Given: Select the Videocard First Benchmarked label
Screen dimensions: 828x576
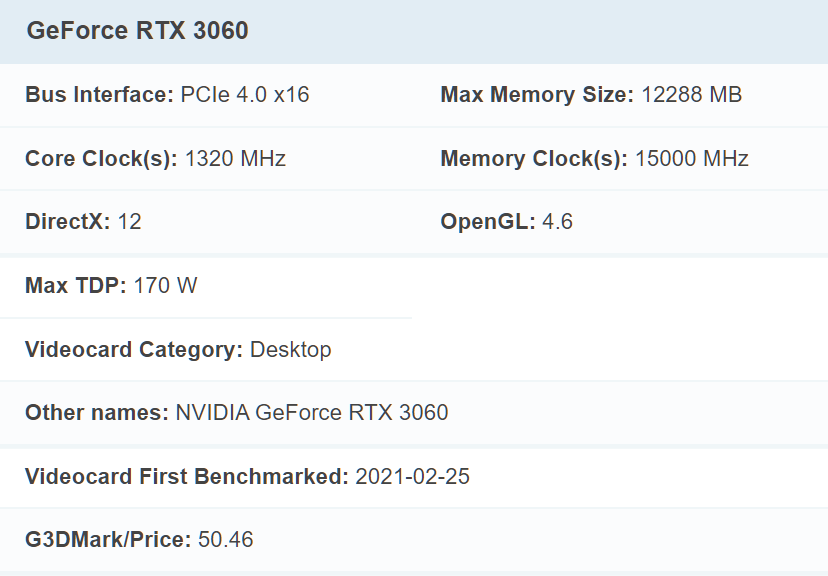Looking at the screenshot, I should click(x=187, y=477).
